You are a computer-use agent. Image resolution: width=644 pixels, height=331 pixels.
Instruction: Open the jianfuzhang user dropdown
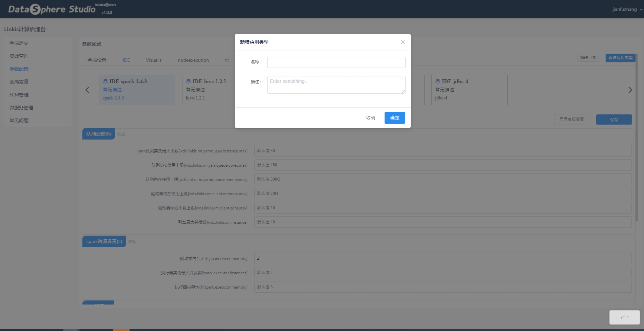point(627,10)
